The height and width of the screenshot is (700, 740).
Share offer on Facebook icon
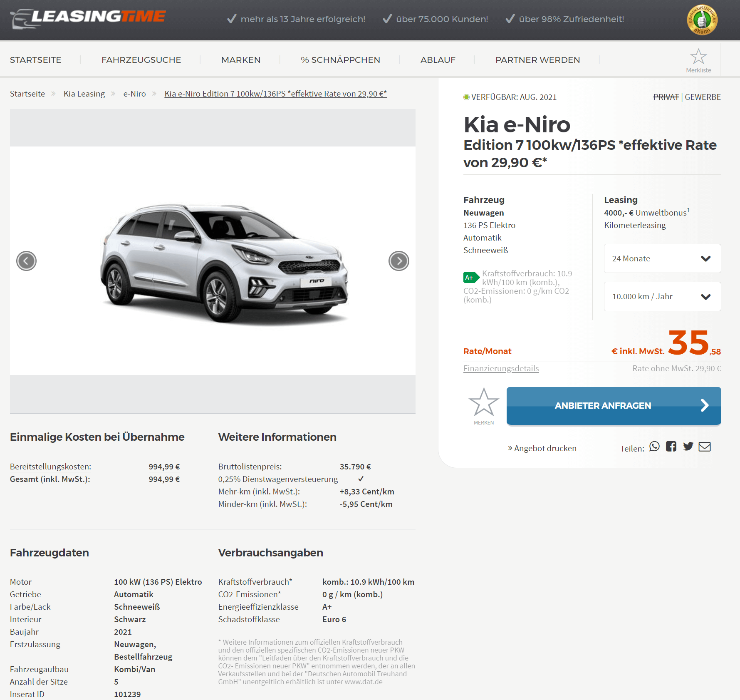point(671,447)
